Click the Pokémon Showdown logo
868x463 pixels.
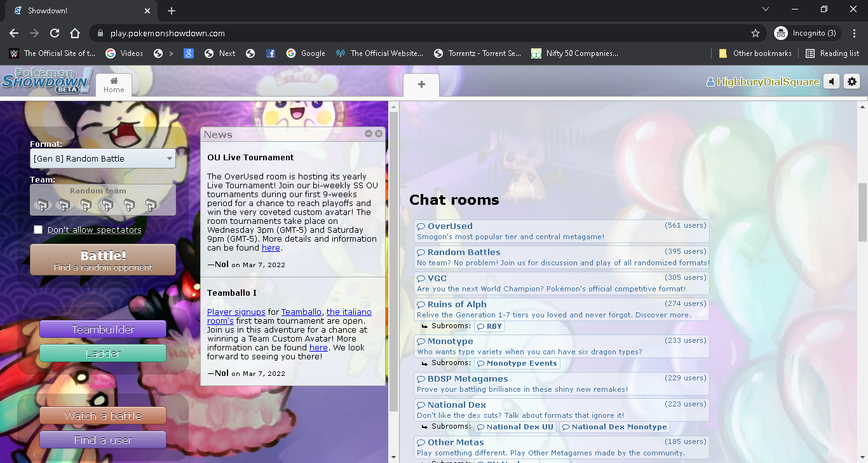click(x=47, y=81)
